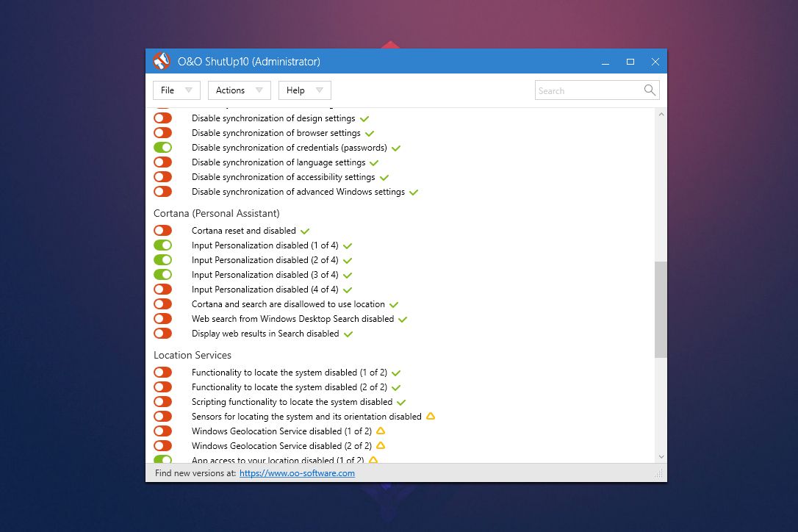
Task: Toggle Sensors for locating the system switch
Action: click(163, 417)
